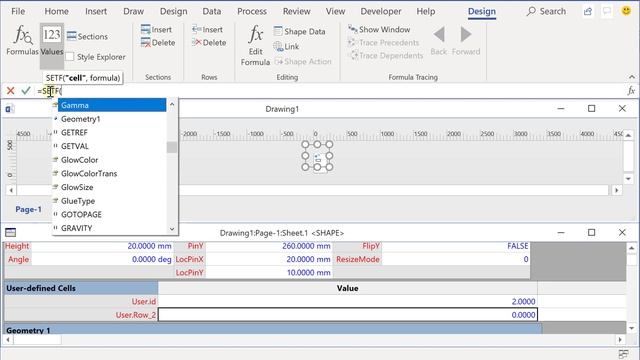Click the Angle value 0.0000 deg
This screenshot has width=640, height=360.
(102, 259)
